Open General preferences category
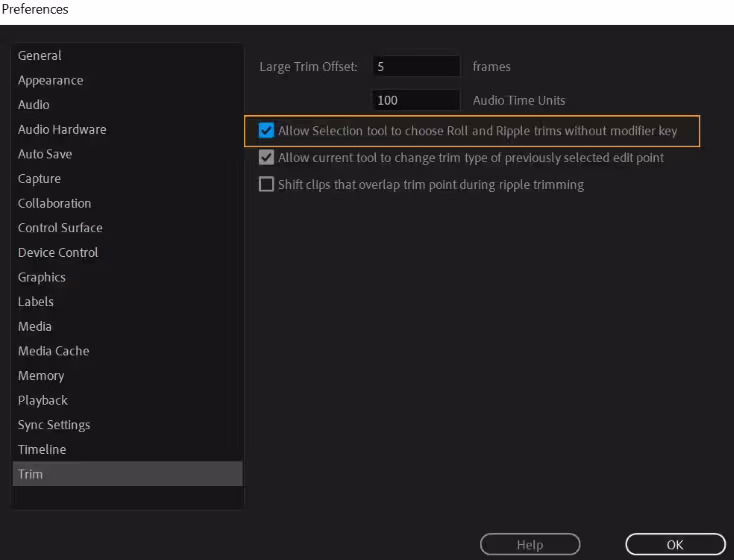The image size is (734, 560). [40, 56]
